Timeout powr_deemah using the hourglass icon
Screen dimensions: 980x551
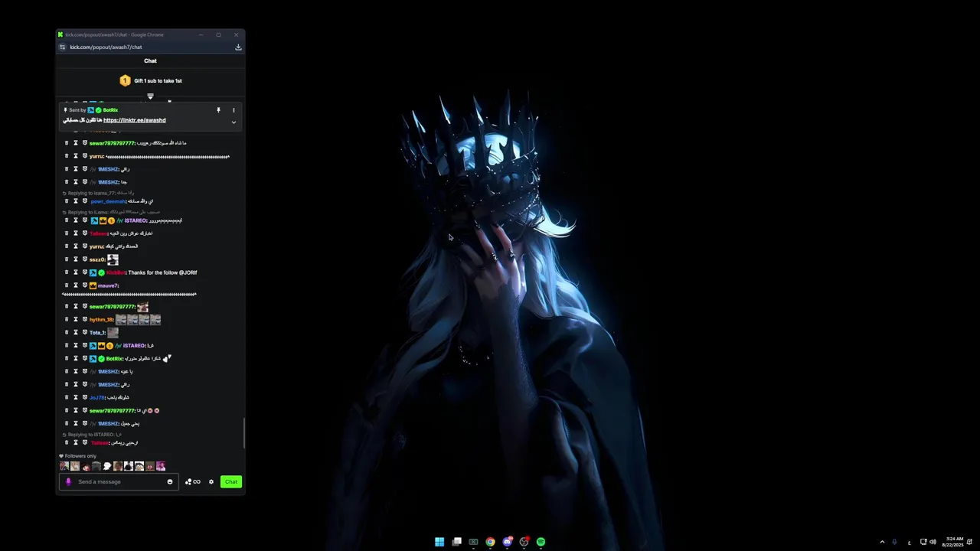76,201
